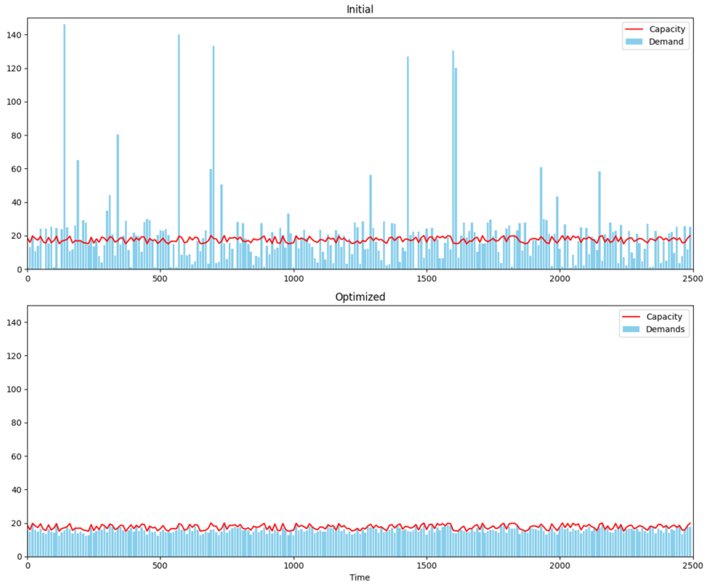Click the '140' y-axis tick of Optimized chart
709x588 pixels.
tap(14, 323)
